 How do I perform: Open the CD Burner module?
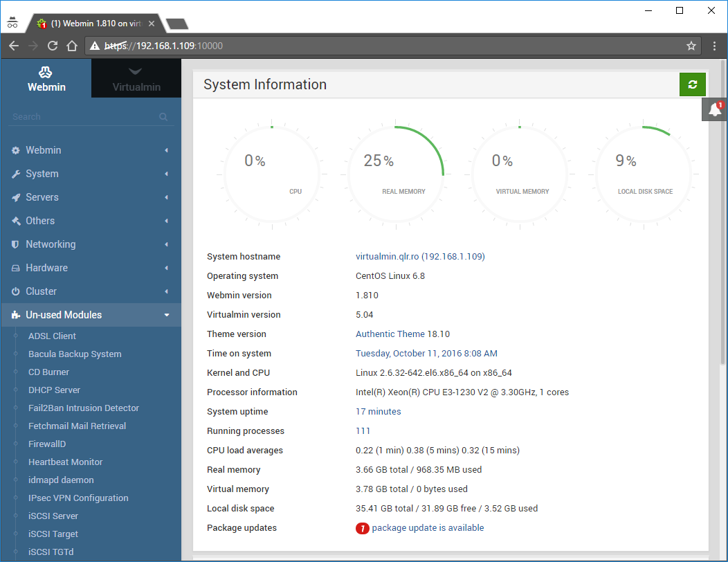48,372
